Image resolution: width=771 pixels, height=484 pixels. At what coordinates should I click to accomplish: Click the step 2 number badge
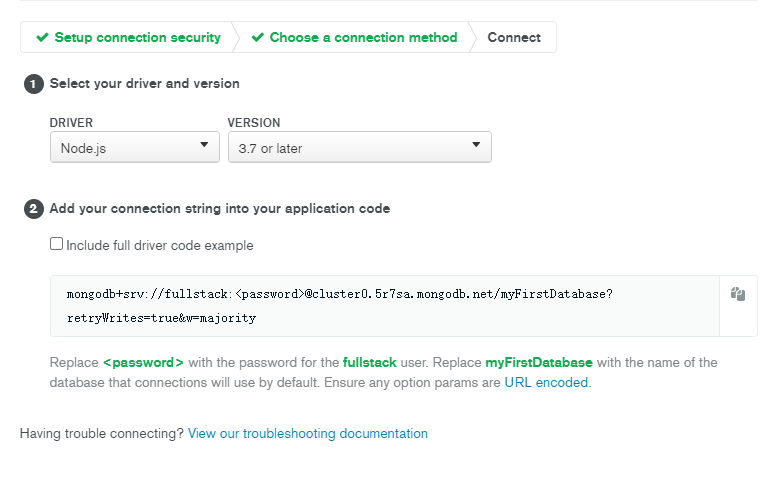pyautogui.click(x=33, y=209)
